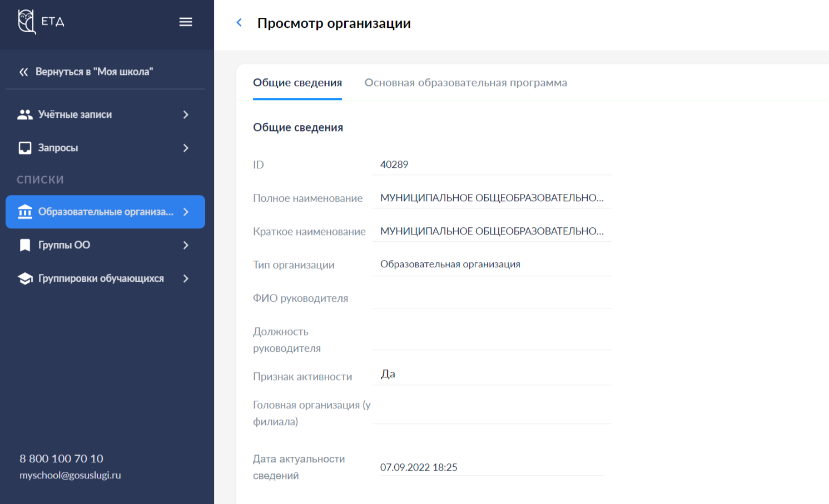Click the myschool@gosuslugi.ru email link
The width and height of the screenshot is (829, 504).
pyautogui.click(x=70, y=475)
